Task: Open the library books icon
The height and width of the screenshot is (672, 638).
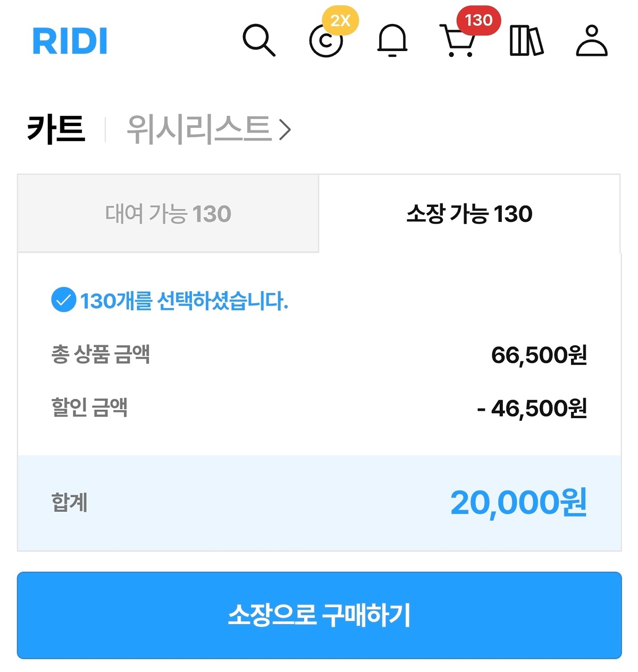Action: point(526,40)
